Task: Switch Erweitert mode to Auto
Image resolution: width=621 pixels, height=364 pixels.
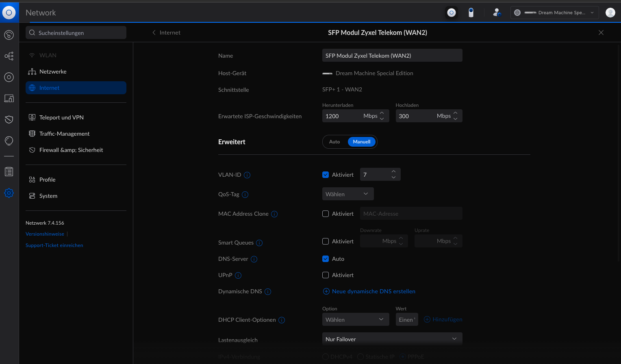Action: click(334, 142)
